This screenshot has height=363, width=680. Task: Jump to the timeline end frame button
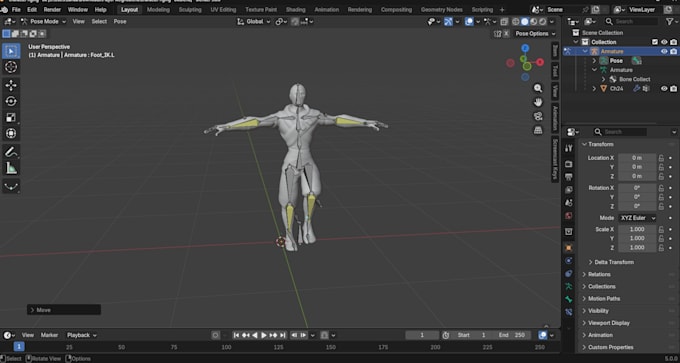[282, 335]
